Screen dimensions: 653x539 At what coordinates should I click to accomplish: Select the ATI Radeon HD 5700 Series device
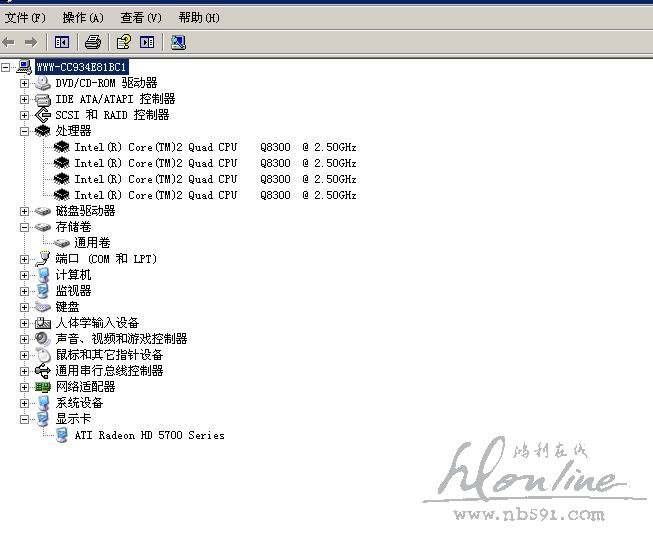click(x=149, y=435)
